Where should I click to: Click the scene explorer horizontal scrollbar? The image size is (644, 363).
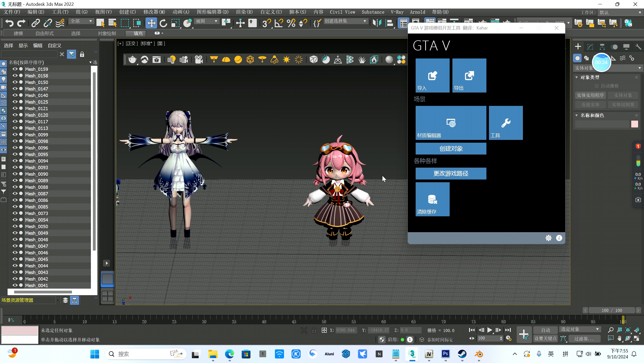[43, 292]
